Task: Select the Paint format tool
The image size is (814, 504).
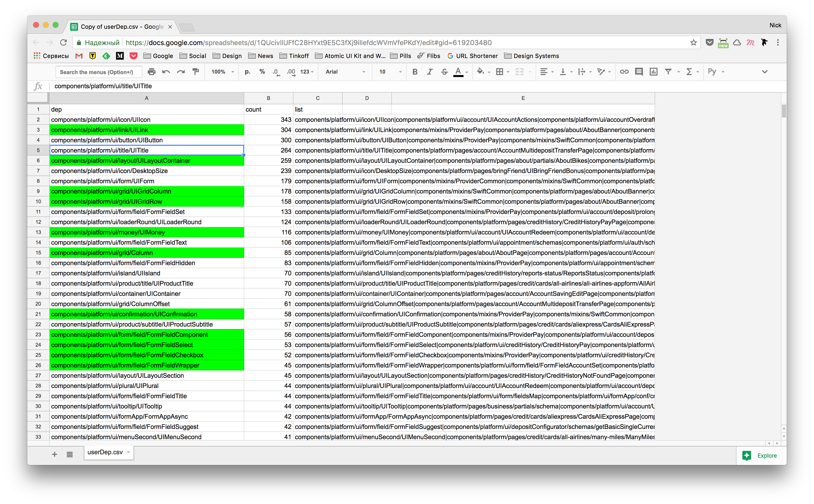Action: tap(196, 72)
